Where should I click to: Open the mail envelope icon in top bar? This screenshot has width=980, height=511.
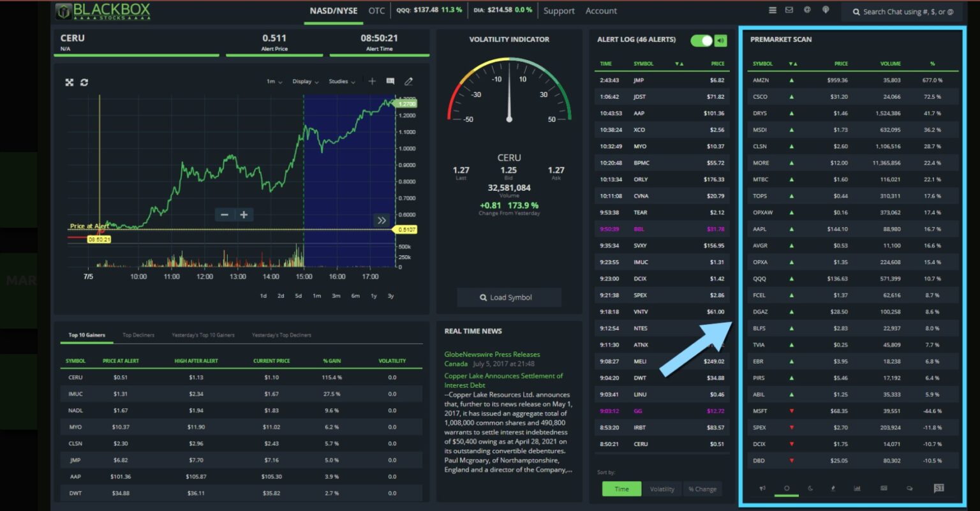(789, 10)
